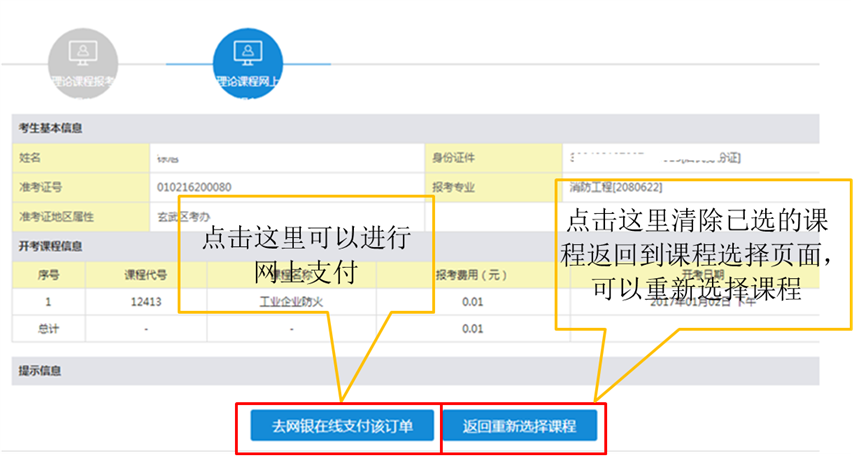Click the 身份证件 label cell
This screenshot has width=865, height=456.
(452, 158)
